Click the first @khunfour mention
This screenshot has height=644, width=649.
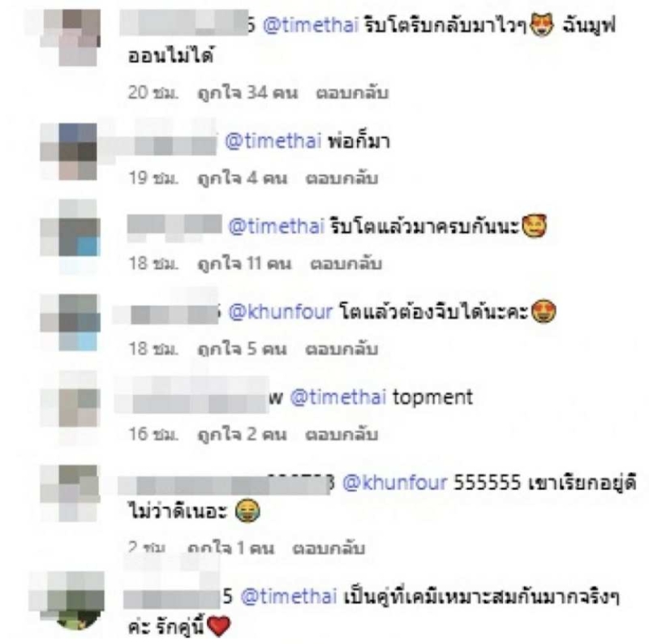(280, 311)
